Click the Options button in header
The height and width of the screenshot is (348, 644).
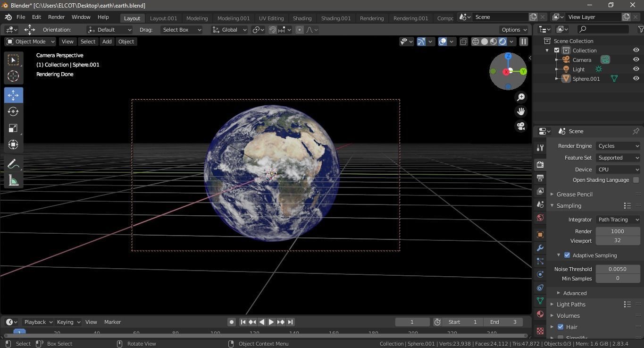(x=514, y=30)
